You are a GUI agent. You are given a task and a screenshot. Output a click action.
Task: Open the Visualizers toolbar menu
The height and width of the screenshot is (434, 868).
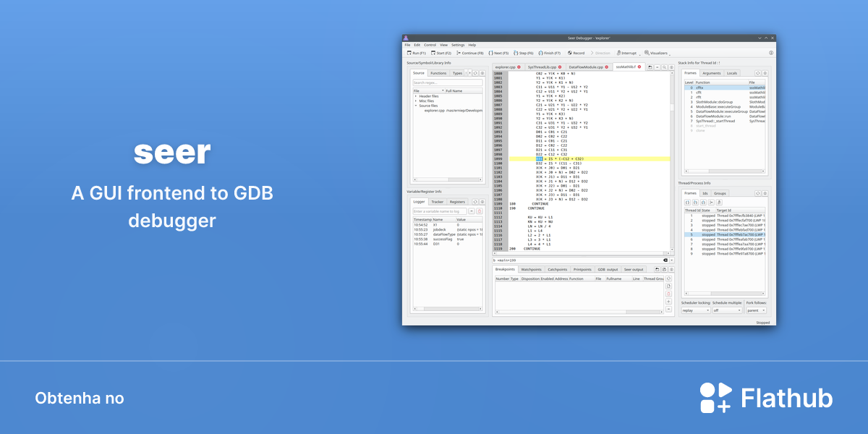pos(656,53)
